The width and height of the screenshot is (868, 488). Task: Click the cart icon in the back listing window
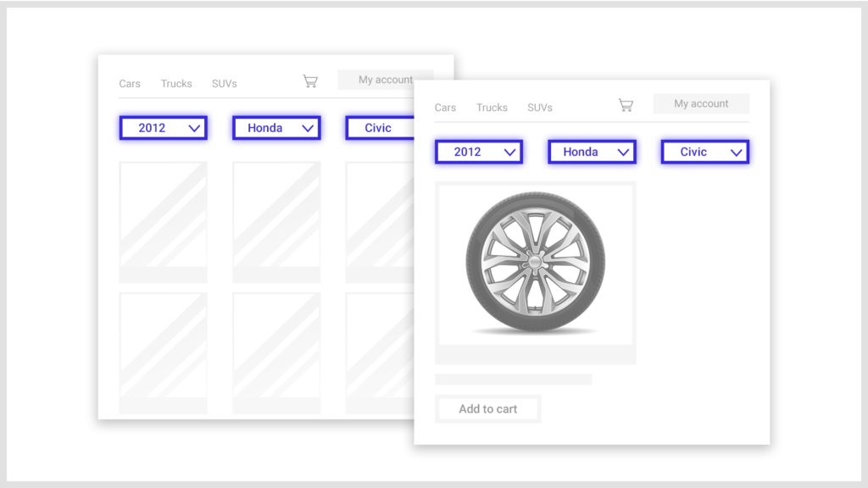click(x=310, y=81)
